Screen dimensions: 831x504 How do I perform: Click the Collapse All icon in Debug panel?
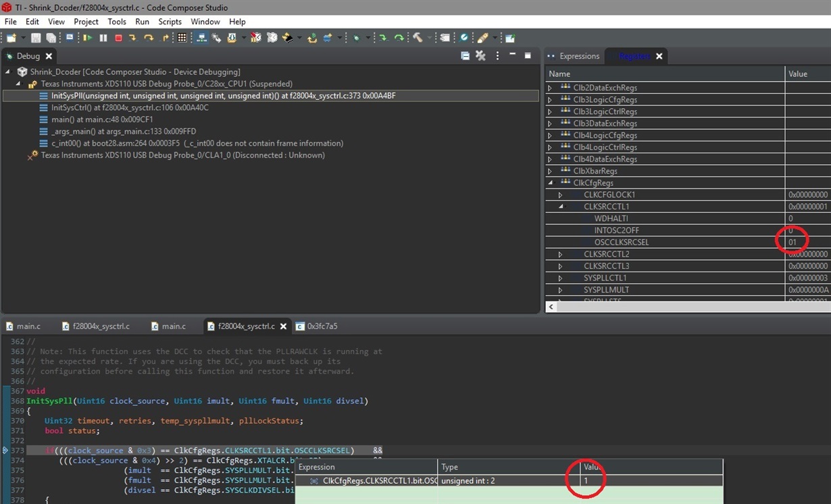(465, 56)
